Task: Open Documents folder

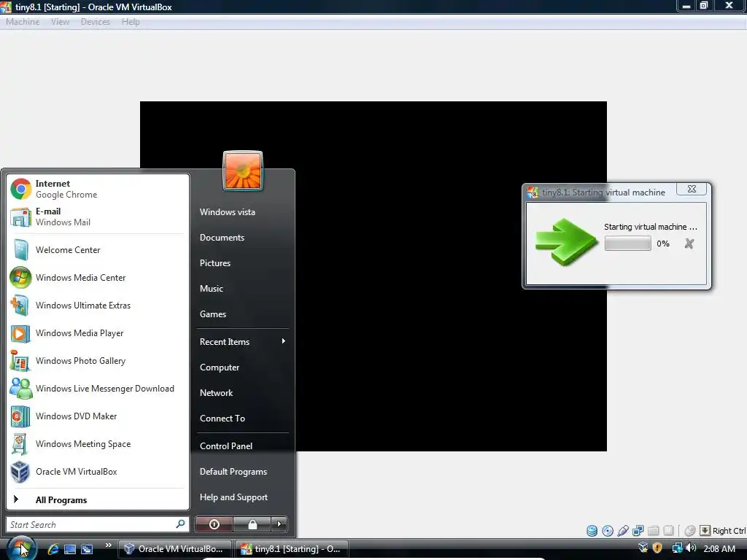Action: point(222,238)
